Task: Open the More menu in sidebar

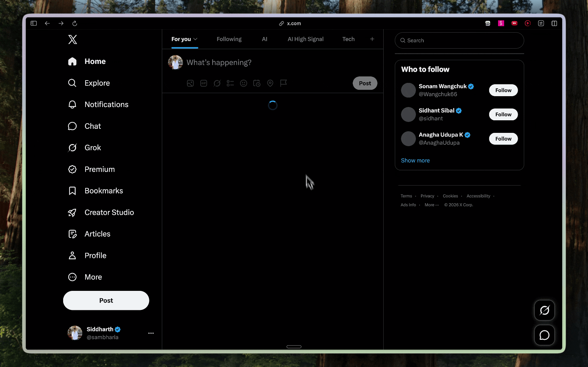Action: (85, 277)
